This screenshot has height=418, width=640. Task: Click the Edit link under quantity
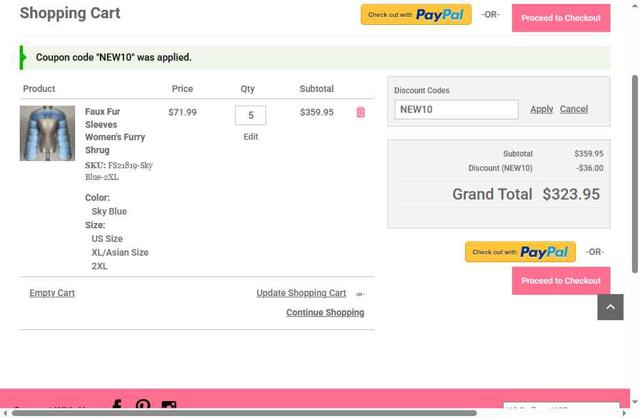[x=251, y=137]
